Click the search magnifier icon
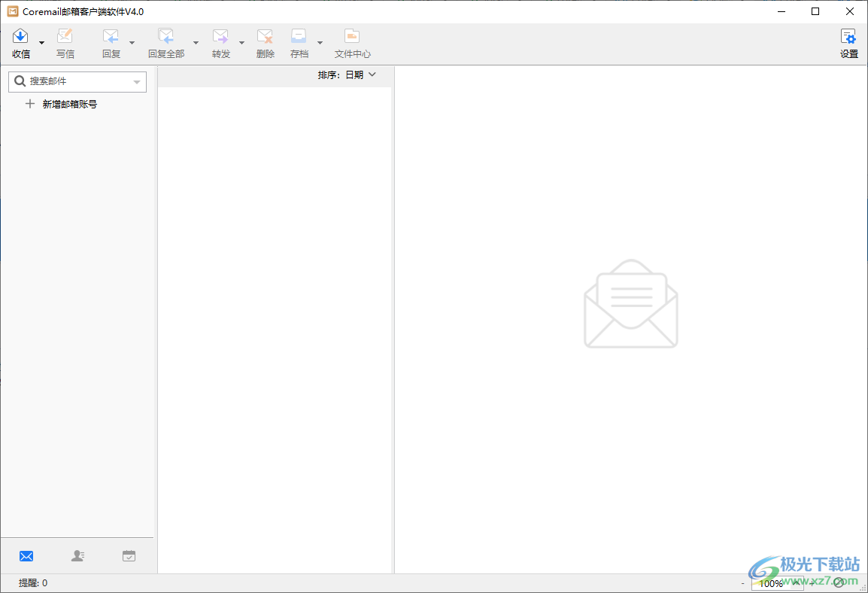The width and height of the screenshot is (868, 593). click(x=20, y=81)
